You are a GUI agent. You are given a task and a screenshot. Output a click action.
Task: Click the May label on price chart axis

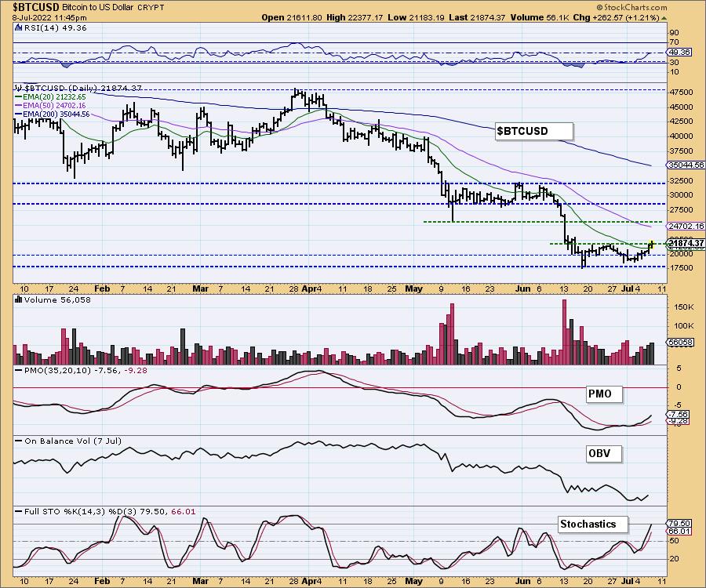(x=413, y=289)
